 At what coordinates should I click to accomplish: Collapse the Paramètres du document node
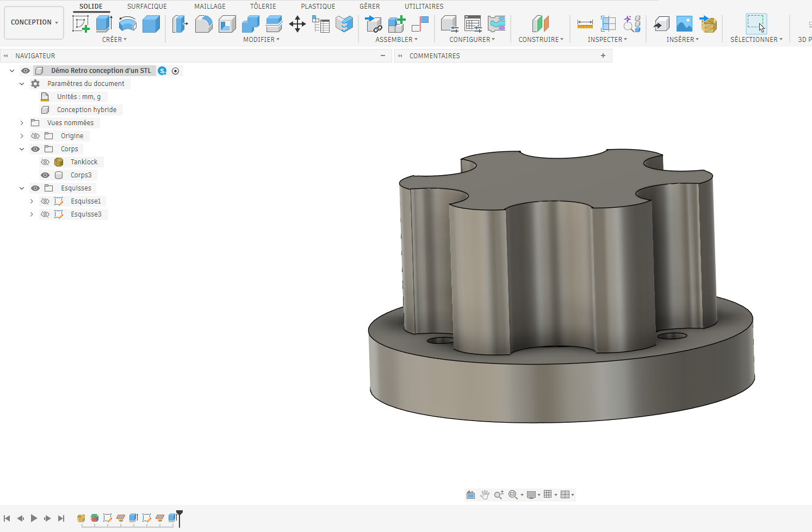click(22, 84)
